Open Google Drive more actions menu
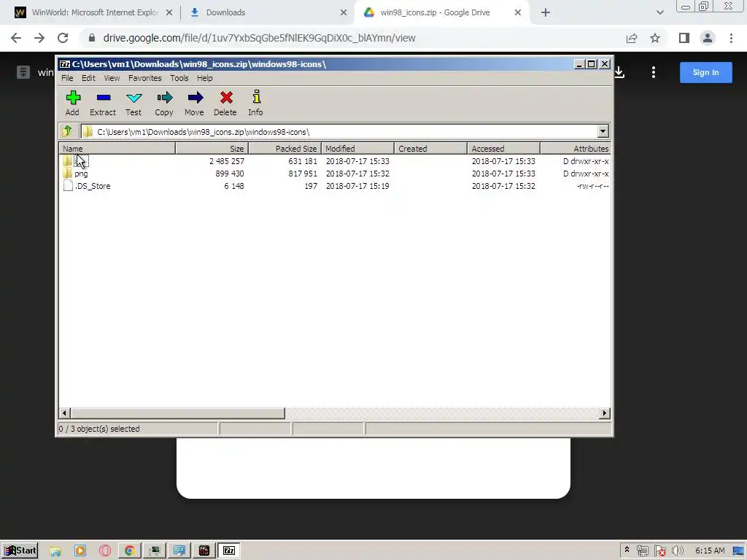This screenshot has width=747, height=560. tap(654, 72)
